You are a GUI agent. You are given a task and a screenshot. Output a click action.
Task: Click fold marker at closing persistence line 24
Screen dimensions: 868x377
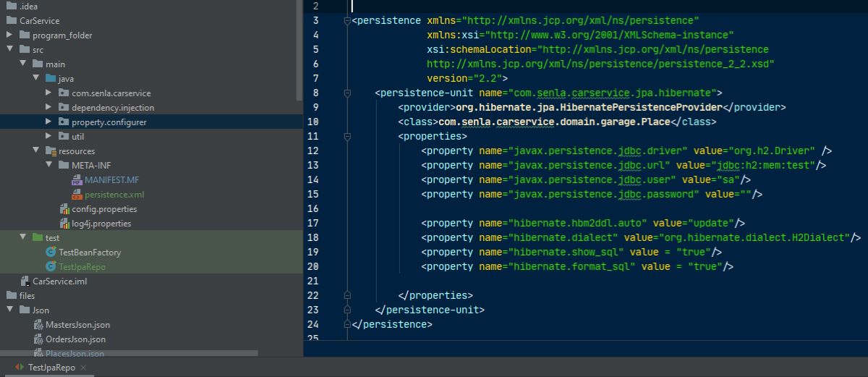(348, 324)
